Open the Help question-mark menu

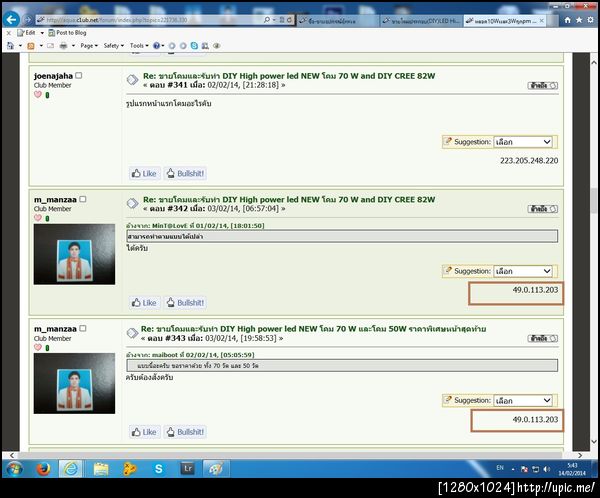coord(158,46)
